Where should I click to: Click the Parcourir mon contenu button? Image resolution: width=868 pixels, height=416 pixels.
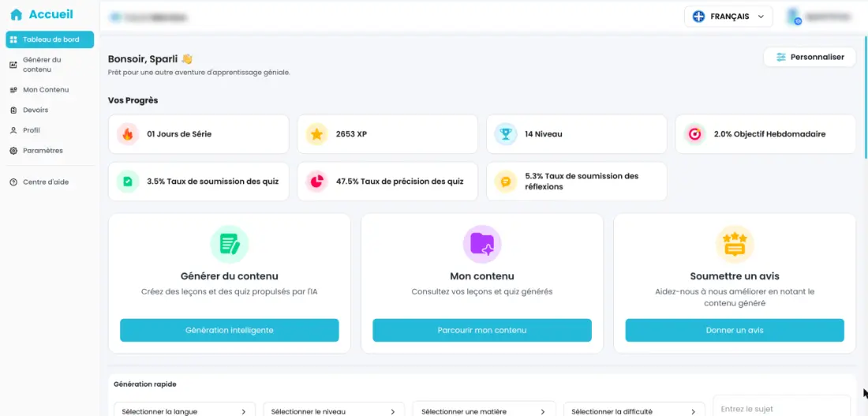point(482,330)
